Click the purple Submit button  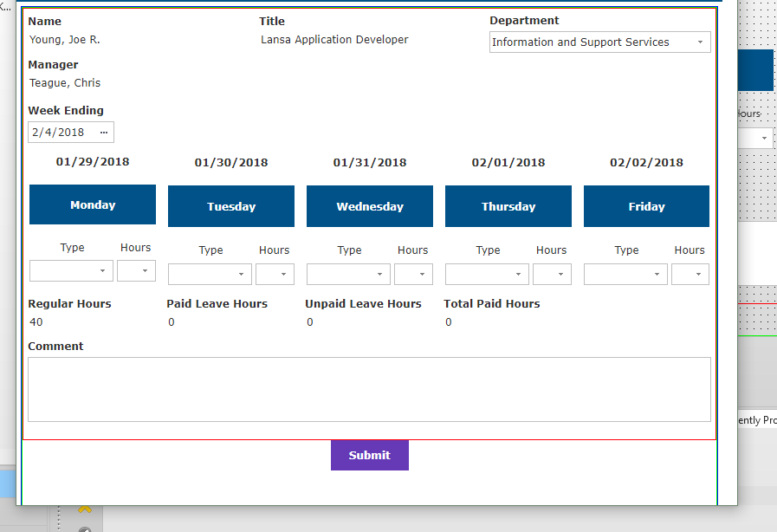click(370, 455)
